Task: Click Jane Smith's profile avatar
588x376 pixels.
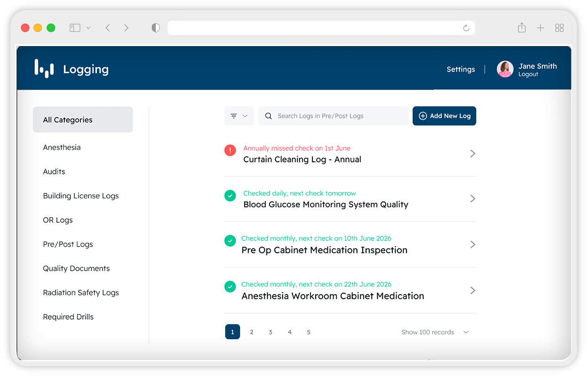Action: [505, 69]
